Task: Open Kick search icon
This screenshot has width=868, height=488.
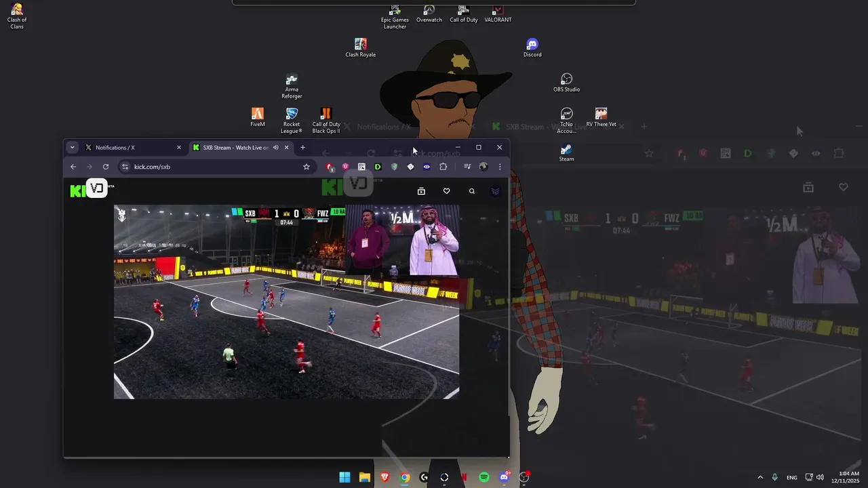Action: 472,191
